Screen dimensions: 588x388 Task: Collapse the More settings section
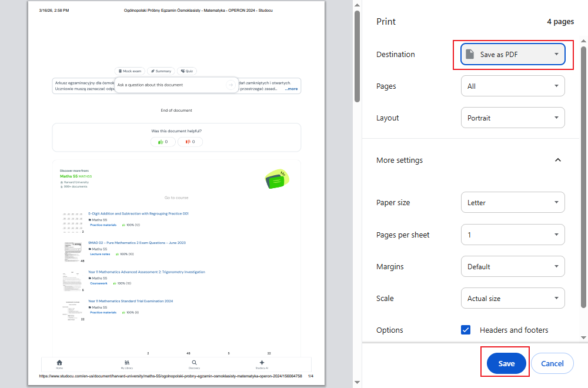pos(557,160)
